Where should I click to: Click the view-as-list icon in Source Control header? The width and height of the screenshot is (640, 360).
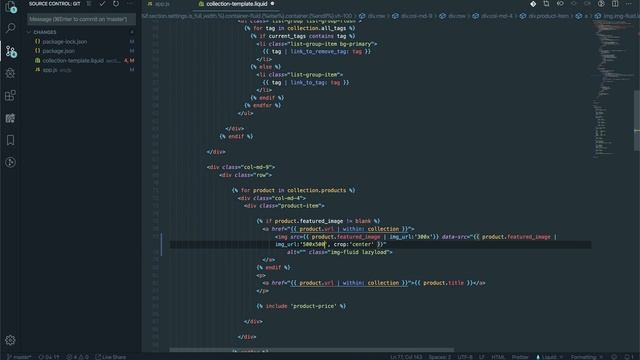tap(89, 4)
